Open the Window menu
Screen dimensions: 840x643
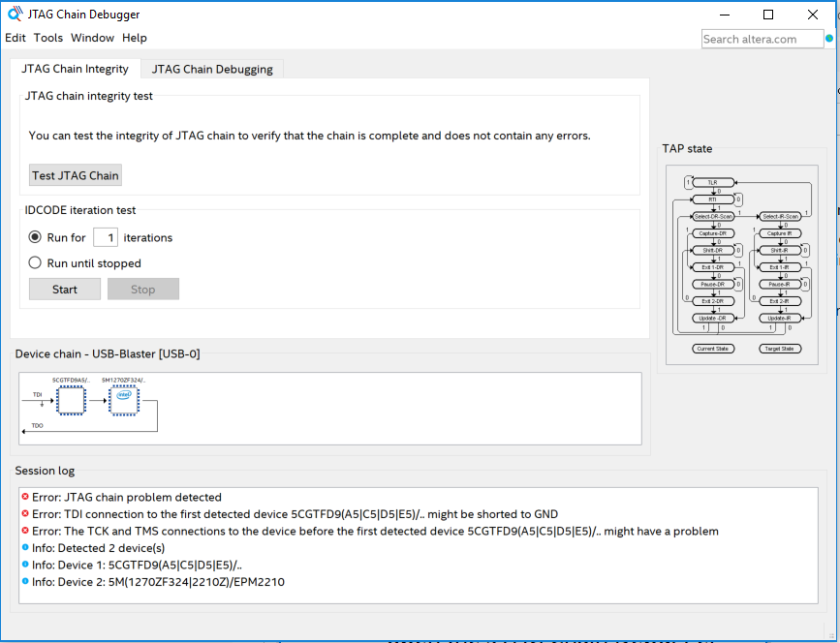pos(92,38)
